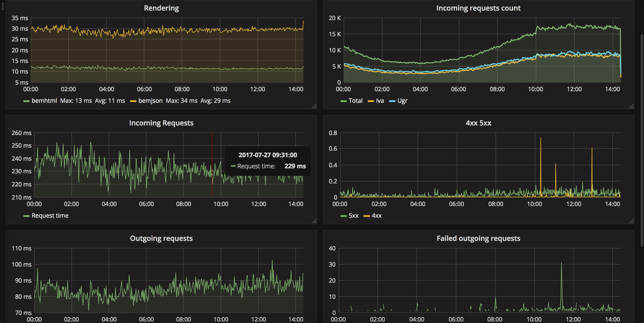Toggle the 4xx series in legend
The image size is (644, 323).
[x=376, y=216]
